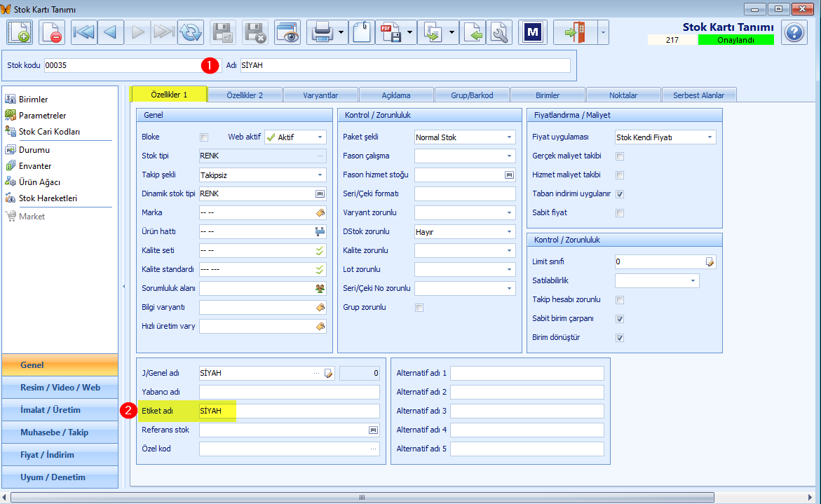Open the Paket şekli dropdown
821x504 pixels.
tap(509, 137)
